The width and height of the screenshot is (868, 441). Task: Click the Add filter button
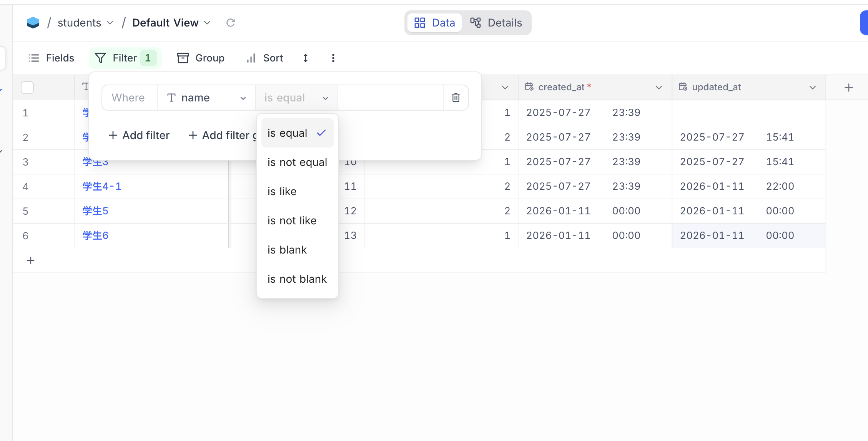(139, 135)
